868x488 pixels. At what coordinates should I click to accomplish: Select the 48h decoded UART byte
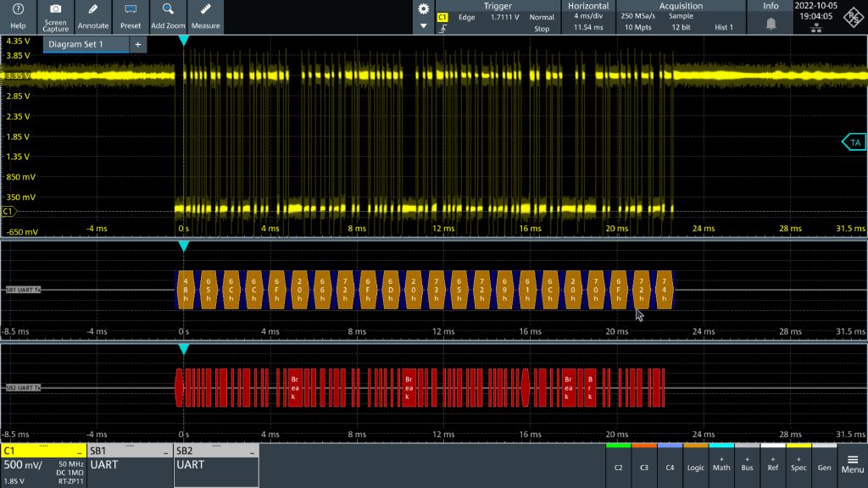186,290
